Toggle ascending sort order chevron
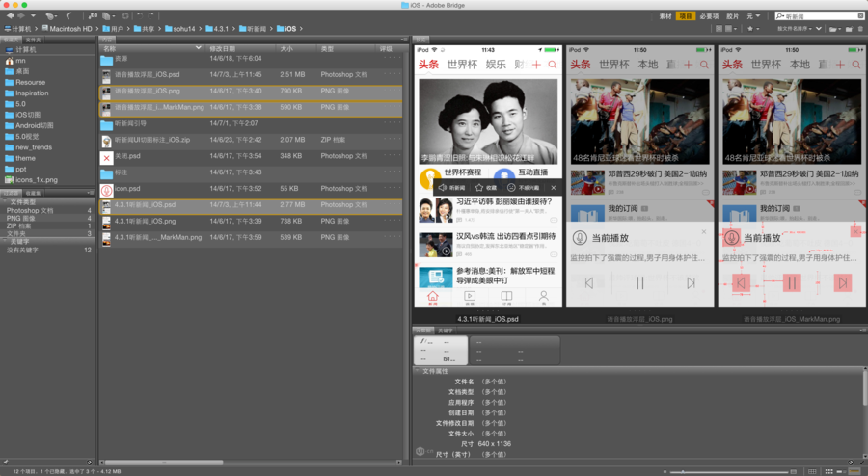 pos(818,29)
